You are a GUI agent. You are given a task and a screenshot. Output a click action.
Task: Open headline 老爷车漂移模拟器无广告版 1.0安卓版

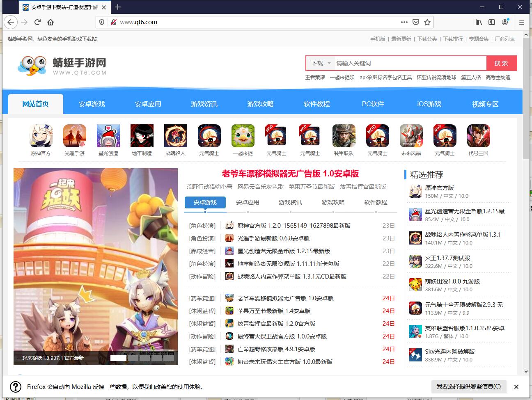(291, 174)
